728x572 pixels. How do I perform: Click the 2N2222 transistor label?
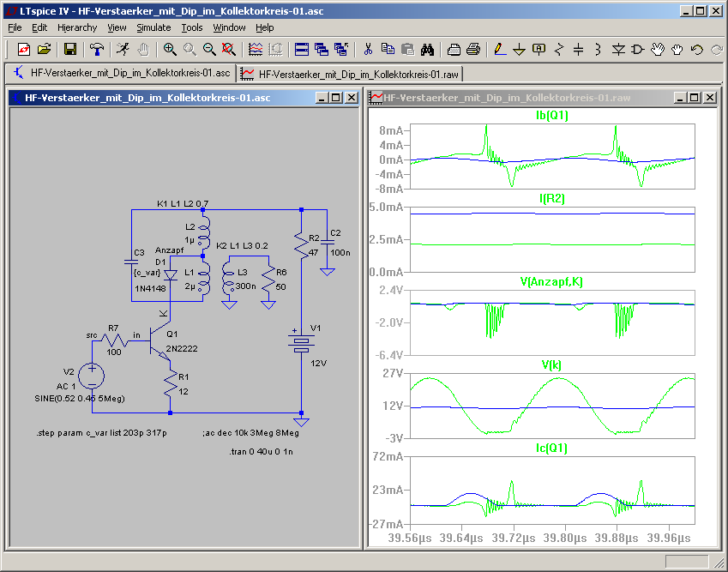click(x=182, y=349)
